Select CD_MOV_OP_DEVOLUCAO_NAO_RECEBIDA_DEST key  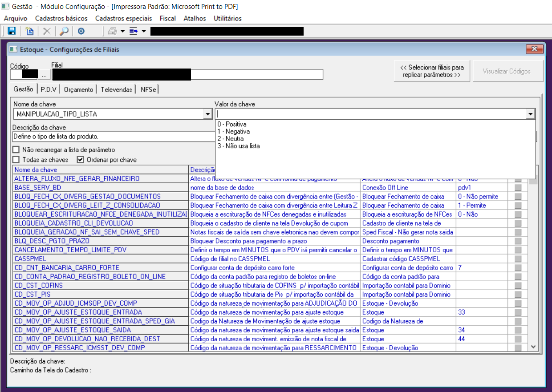pyautogui.click(x=101, y=339)
